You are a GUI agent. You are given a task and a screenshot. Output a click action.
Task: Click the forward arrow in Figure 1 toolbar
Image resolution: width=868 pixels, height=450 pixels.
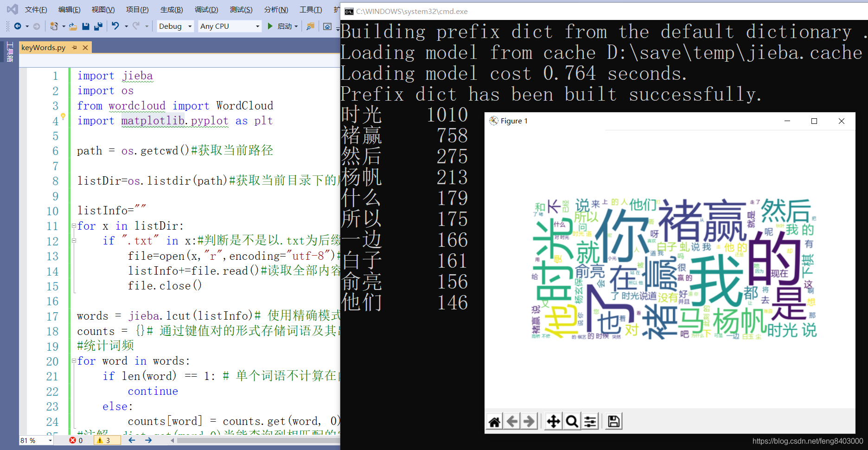tap(529, 421)
